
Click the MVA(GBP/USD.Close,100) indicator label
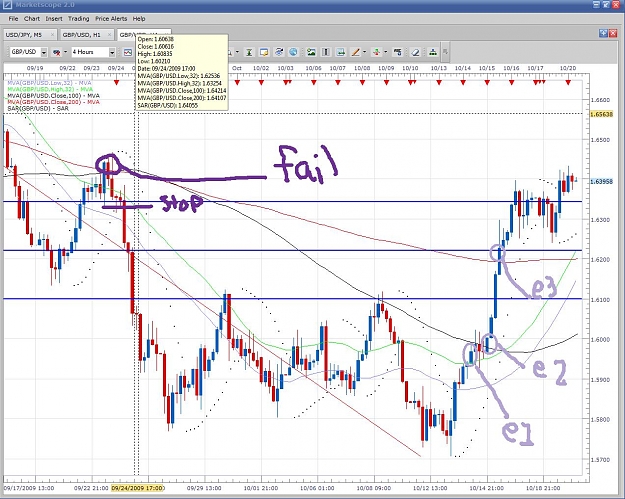[x=53, y=96]
